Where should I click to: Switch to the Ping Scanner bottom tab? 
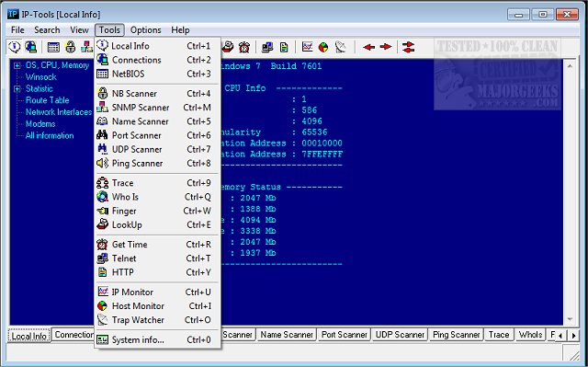[x=456, y=335]
